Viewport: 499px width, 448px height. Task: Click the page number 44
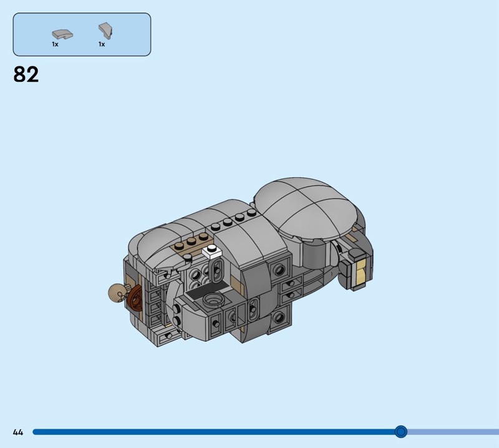coord(18,432)
